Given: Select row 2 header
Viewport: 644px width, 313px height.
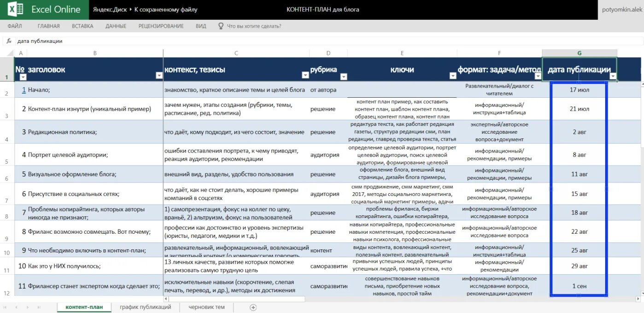Looking at the screenshot, I should click(x=7, y=90).
